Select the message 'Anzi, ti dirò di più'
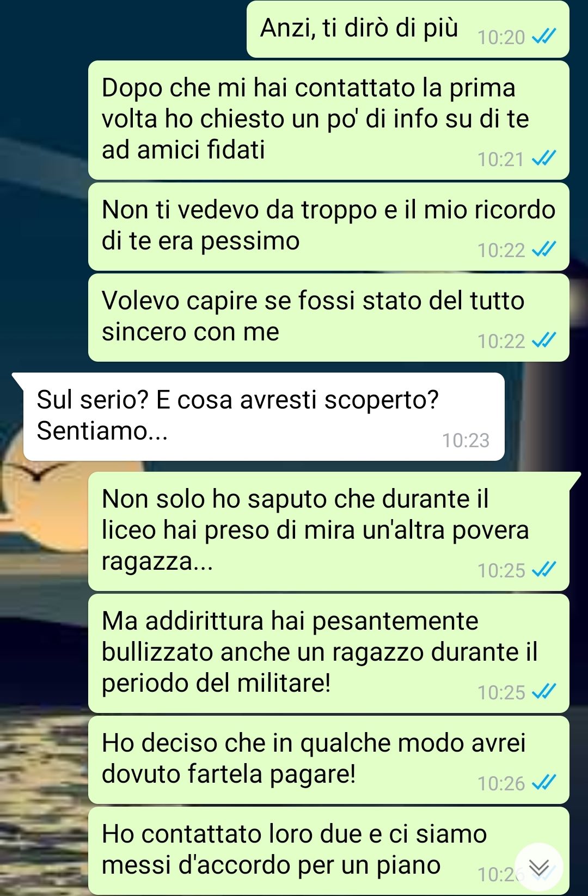 pyautogui.click(x=408, y=29)
